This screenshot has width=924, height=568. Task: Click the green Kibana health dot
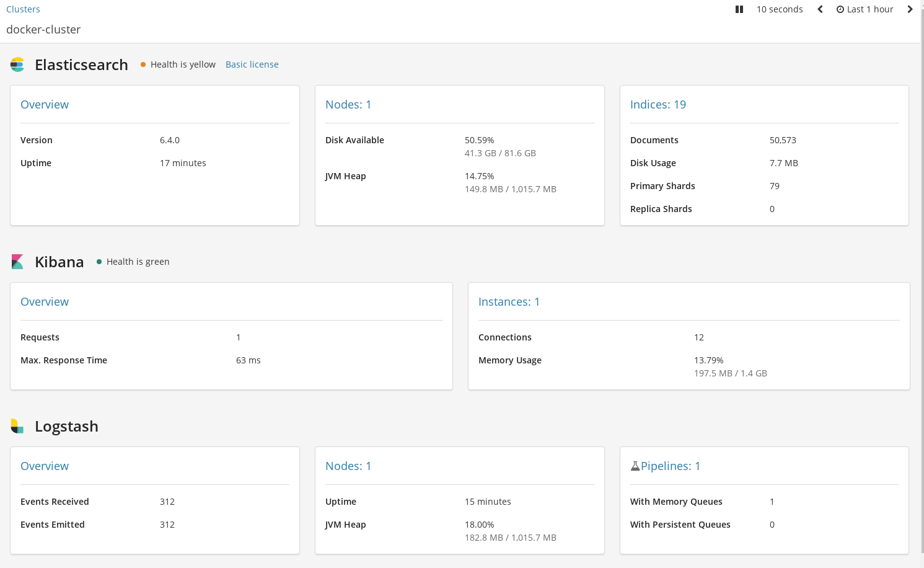99,262
